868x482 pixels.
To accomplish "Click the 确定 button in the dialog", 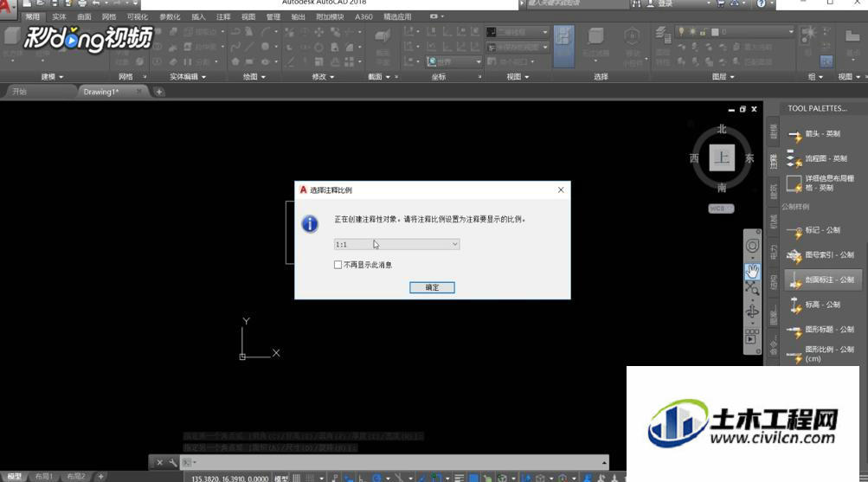I will click(432, 287).
